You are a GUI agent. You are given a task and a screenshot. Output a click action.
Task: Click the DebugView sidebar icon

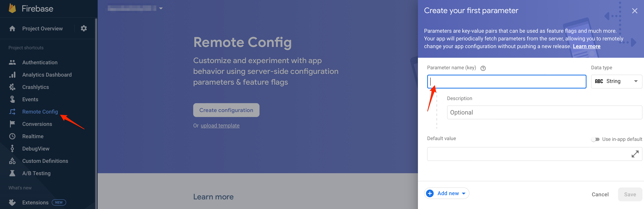pyautogui.click(x=12, y=149)
